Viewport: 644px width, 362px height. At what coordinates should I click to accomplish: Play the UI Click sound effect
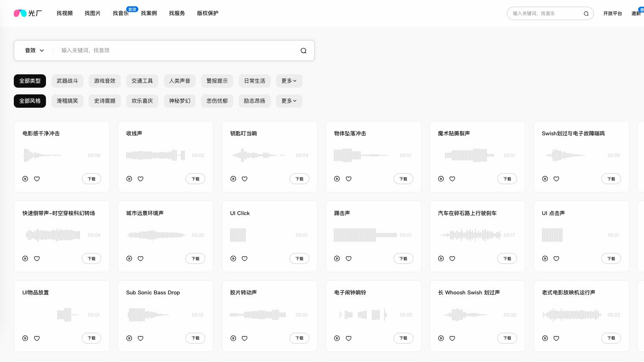[x=233, y=258]
